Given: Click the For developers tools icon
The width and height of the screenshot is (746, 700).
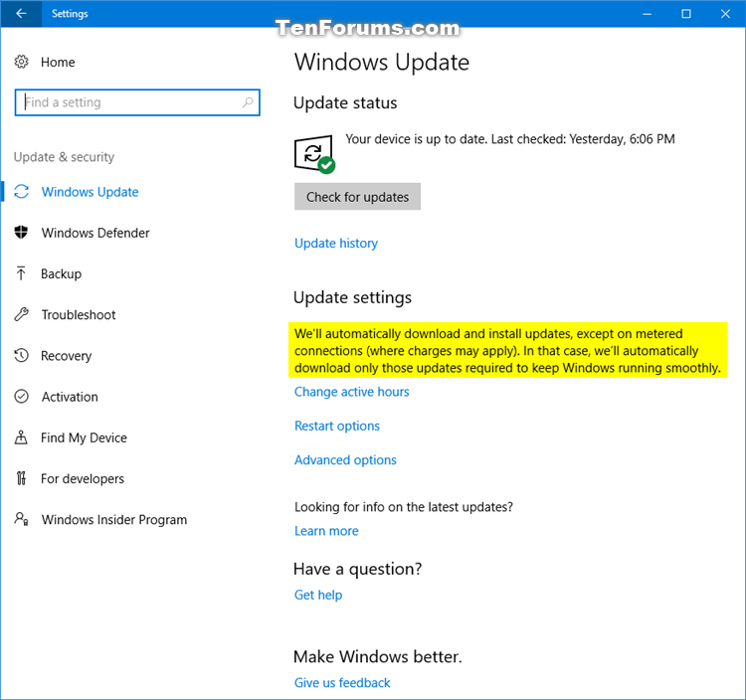Looking at the screenshot, I should (x=21, y=478).
